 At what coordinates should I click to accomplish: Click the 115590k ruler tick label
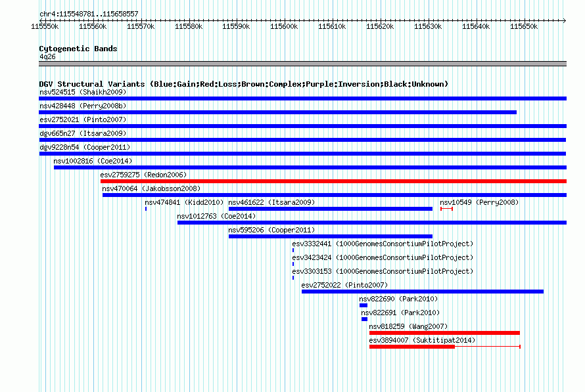(x=236, y=26)
